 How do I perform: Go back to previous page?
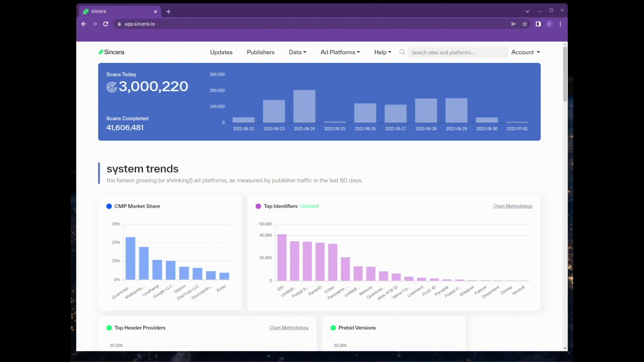(84, 24)
